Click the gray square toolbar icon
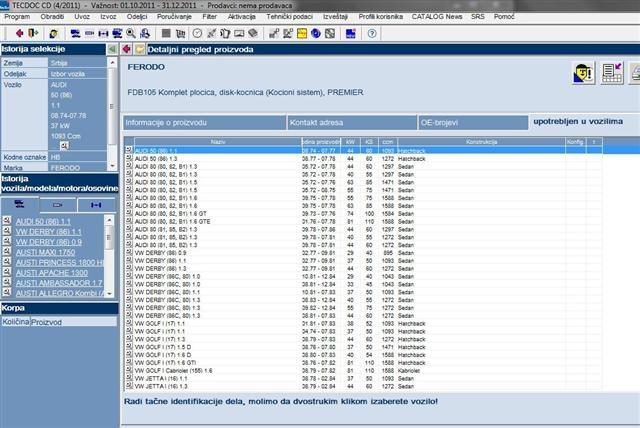640x428 pixels. [x=166, y=33]
